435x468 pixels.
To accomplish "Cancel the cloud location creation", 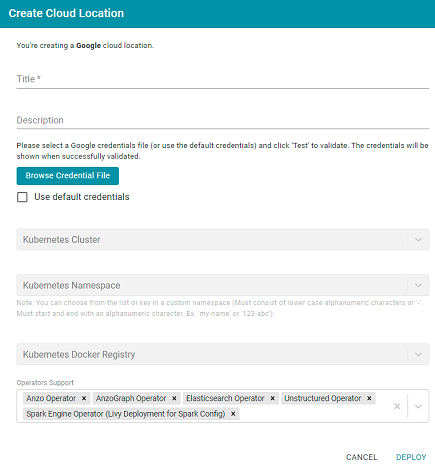I will click(362, 457).
